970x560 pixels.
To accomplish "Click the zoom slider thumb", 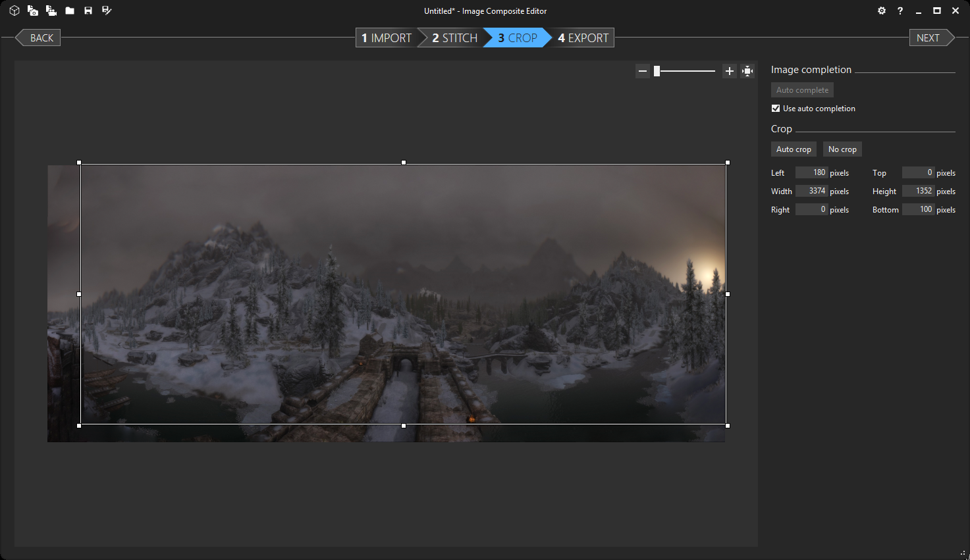I will [x=657, y=71].
